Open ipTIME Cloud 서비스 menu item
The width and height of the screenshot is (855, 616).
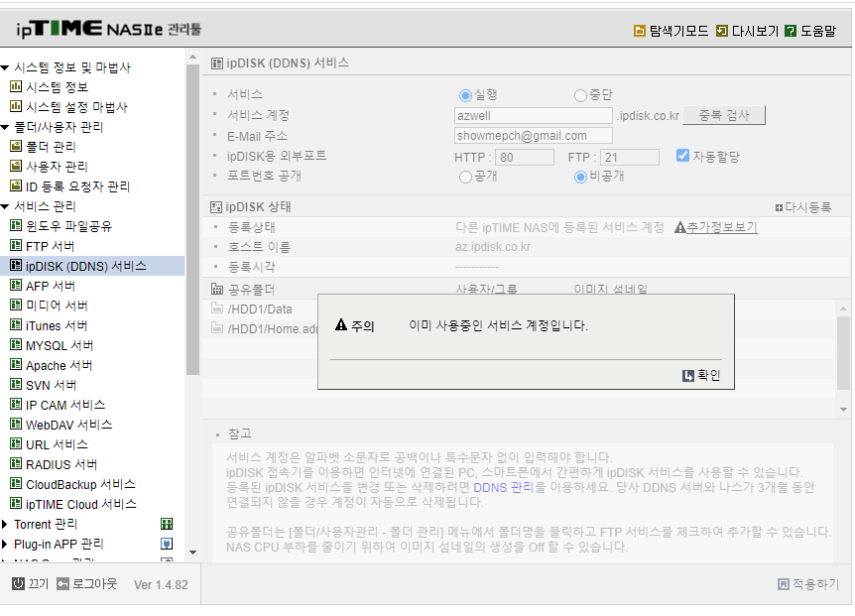[x=81, y=504]
